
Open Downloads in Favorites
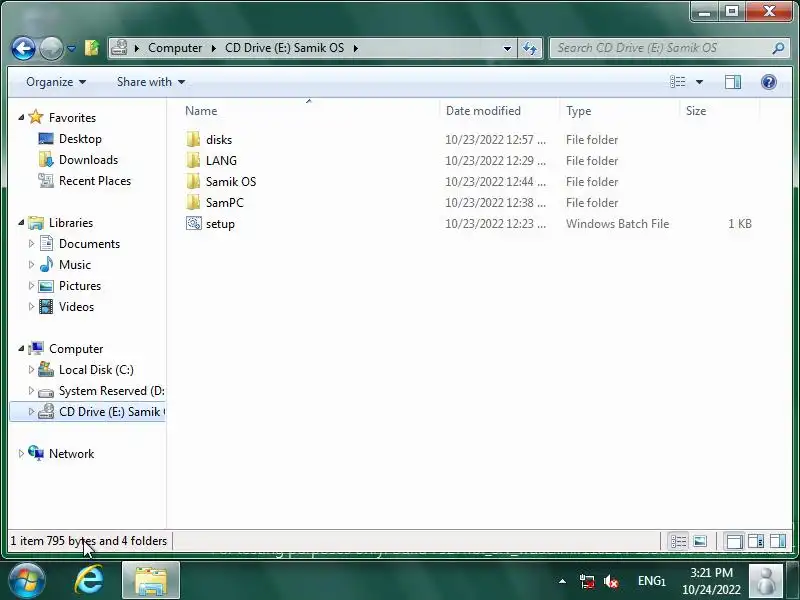tap(88, 160)
